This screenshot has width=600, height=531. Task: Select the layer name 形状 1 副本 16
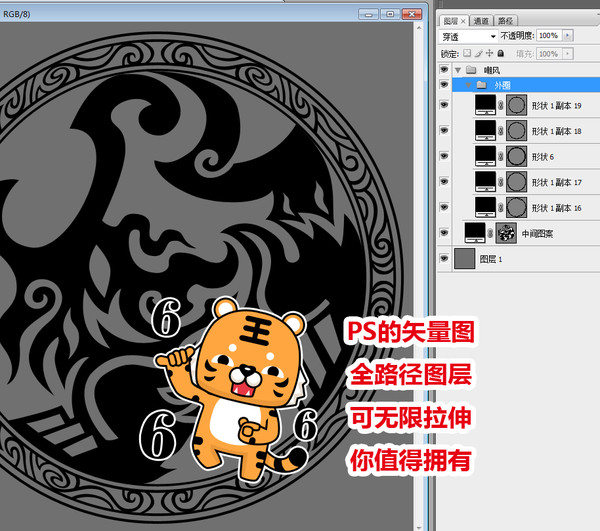(x=557, y=208)
